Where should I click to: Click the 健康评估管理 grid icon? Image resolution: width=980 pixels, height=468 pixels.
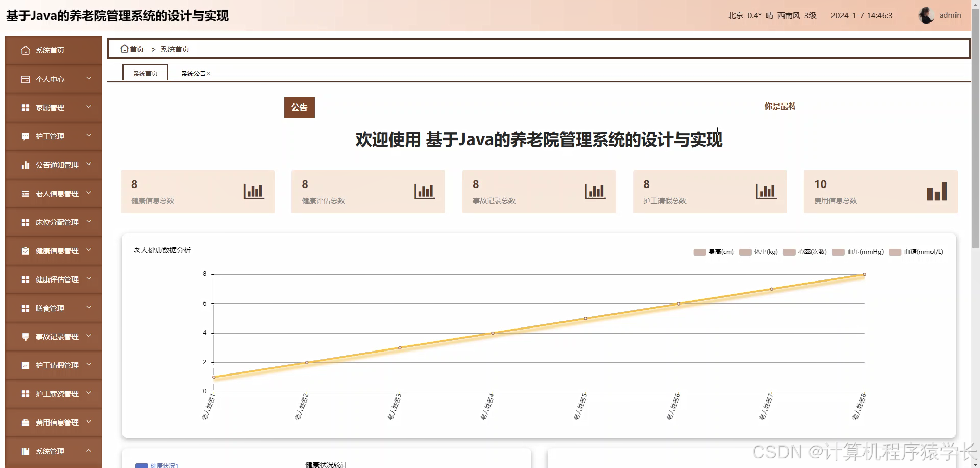(26, 279)
